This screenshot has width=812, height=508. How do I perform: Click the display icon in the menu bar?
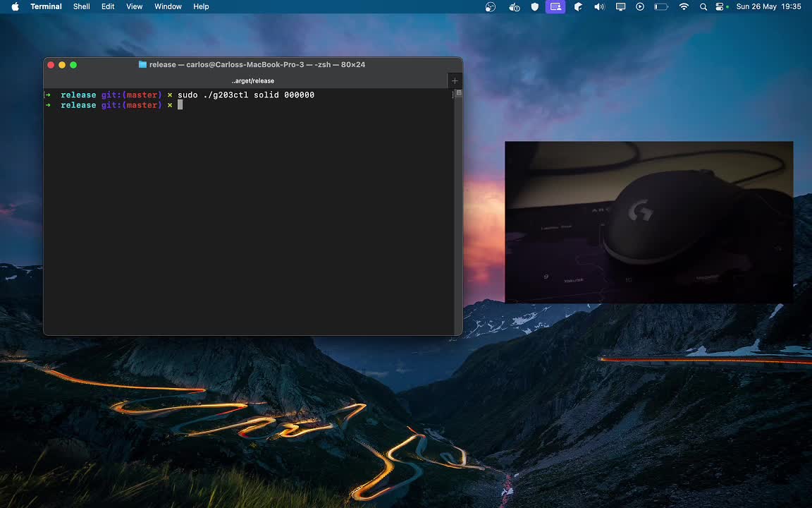click(620, 7)
